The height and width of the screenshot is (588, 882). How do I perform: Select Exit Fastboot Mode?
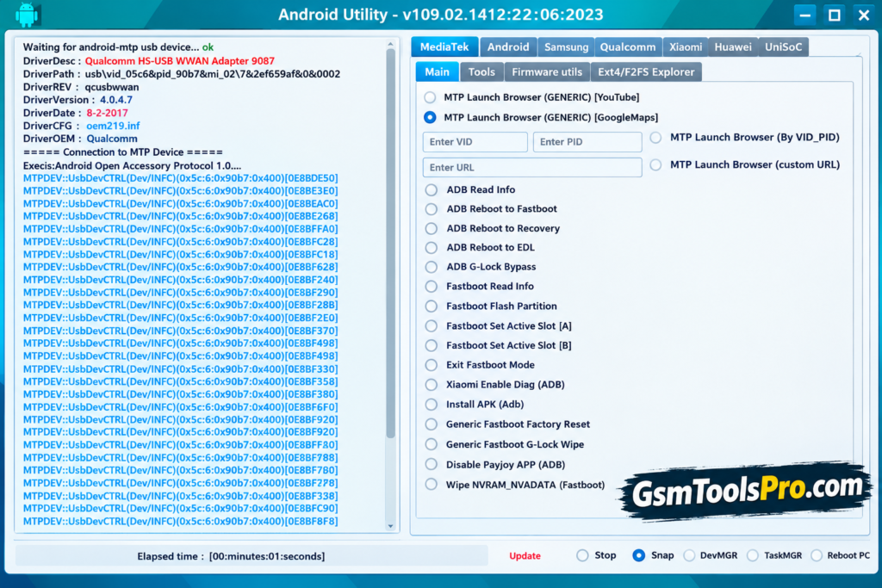432,365
